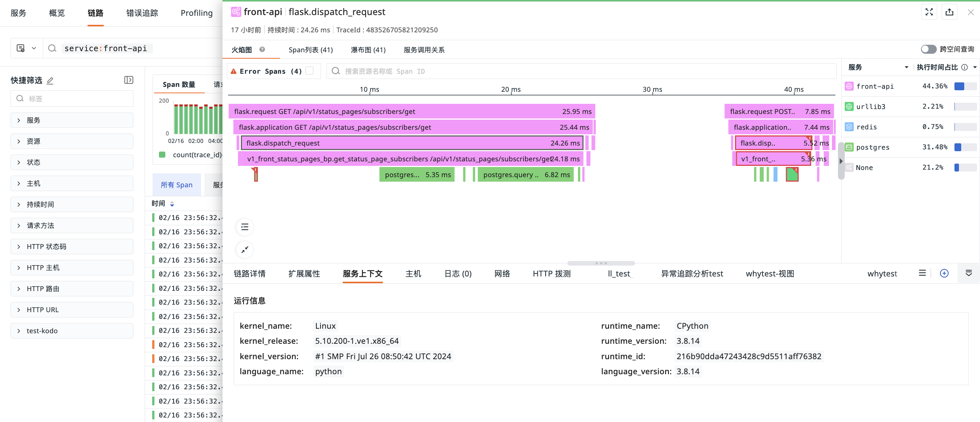The height and width of the screenshot is (422, 980).
Task: Check the Error Spans checkbox
Action: 309,71
